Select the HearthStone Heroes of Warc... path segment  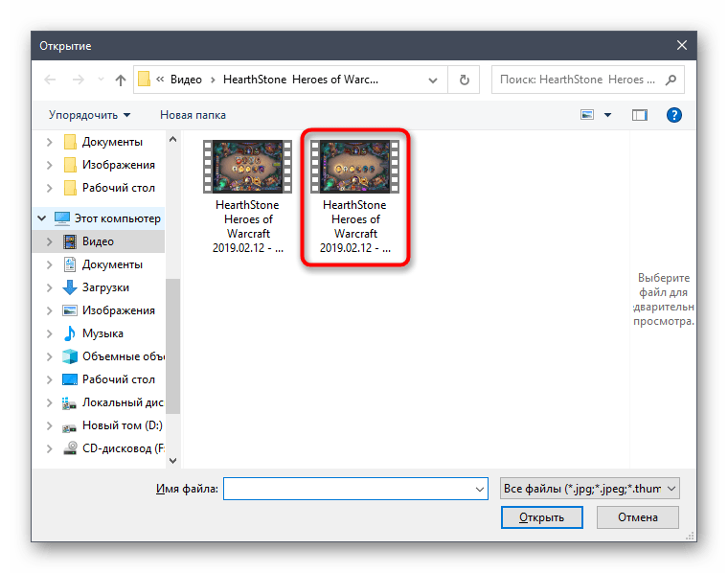pos(301,80)
